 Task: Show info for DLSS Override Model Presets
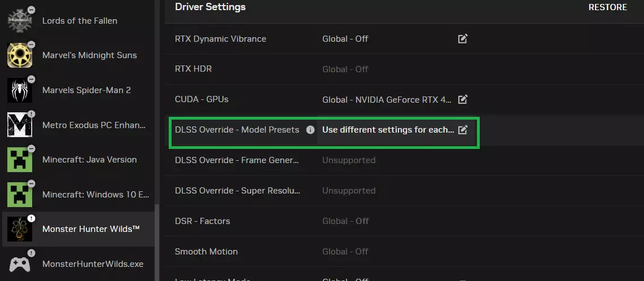[x=310, y=130]
